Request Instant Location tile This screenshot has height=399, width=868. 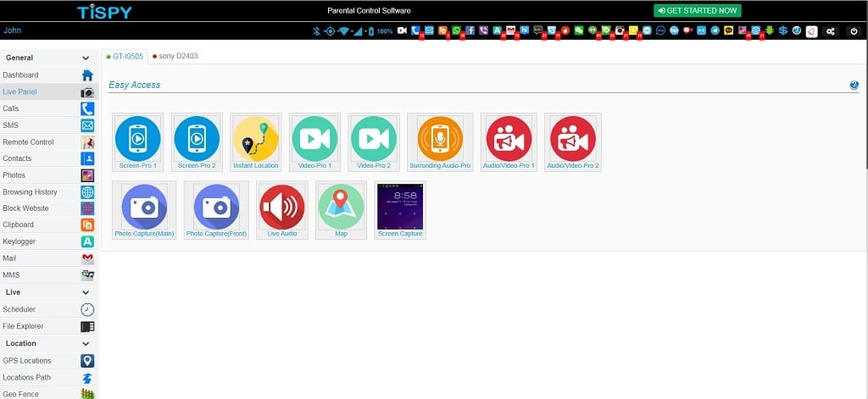pos(256,142)
